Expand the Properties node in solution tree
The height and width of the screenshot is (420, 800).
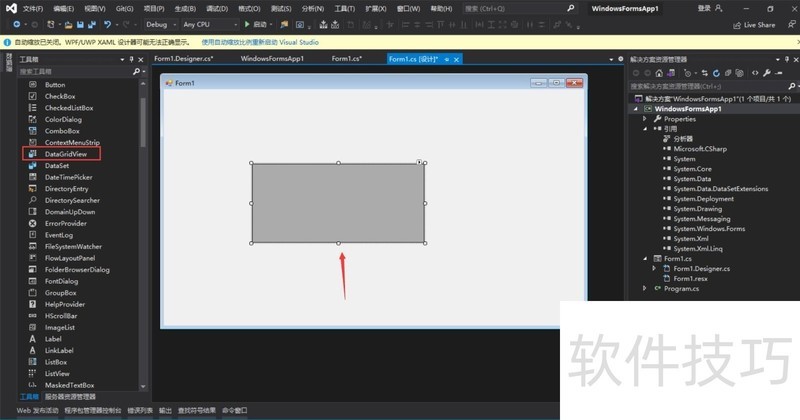point(645,119)
